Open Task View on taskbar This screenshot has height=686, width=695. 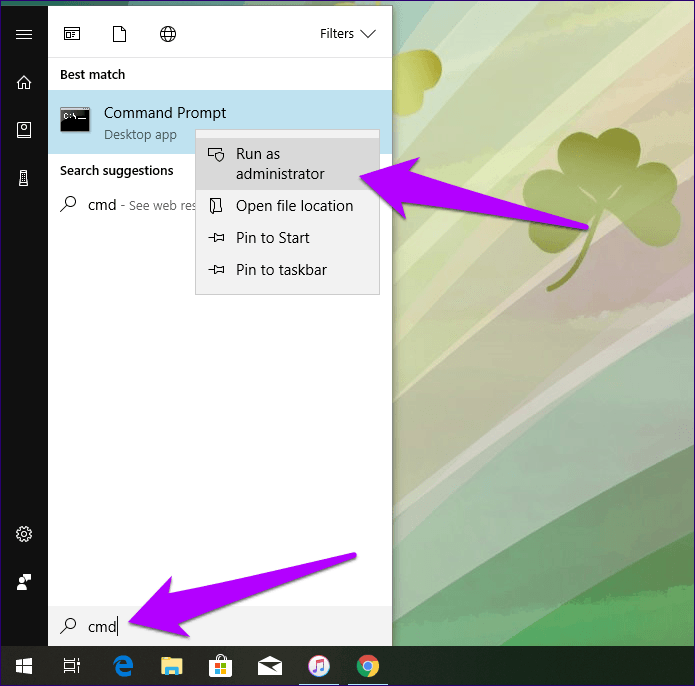[x=72, y=666]
